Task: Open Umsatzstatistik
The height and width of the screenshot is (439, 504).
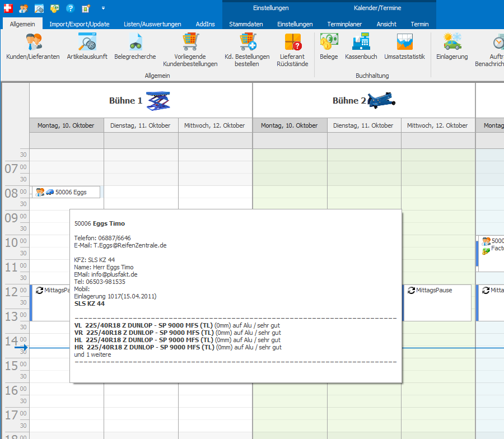Action: click(x=405, y=46)
